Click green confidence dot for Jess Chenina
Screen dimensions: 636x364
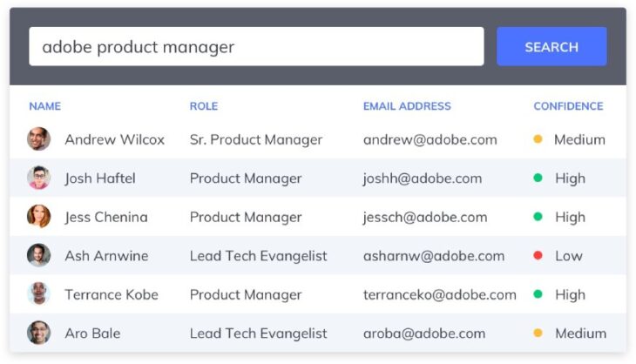[x=538, y=217]
